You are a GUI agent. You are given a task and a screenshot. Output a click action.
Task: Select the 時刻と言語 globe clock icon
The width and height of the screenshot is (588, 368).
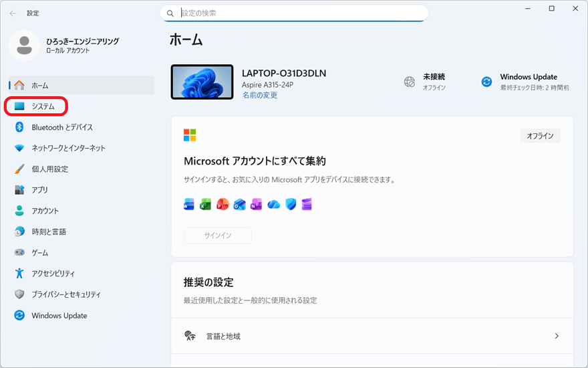(x=19, y=232)
